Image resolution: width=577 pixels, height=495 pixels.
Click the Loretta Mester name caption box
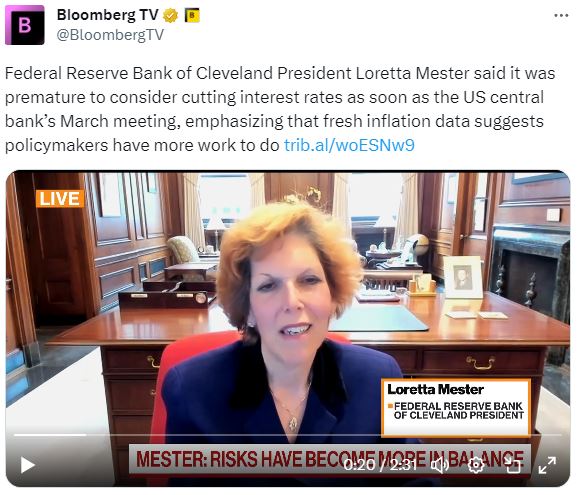coord(456,407)
